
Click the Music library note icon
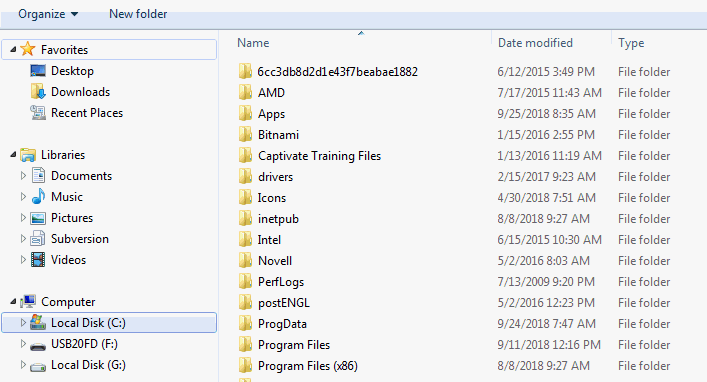click(x=38, y=197)
